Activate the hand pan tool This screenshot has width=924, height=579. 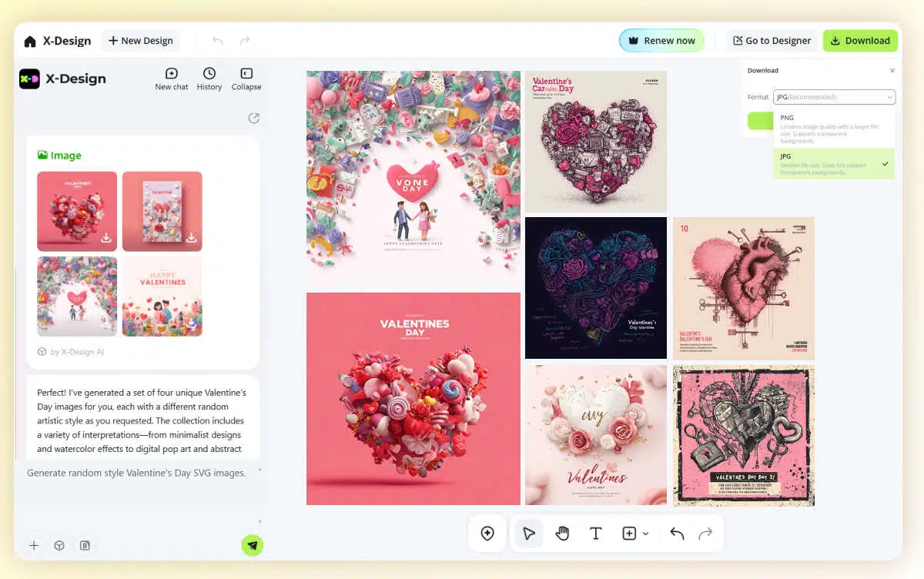(x=562, y=533)
